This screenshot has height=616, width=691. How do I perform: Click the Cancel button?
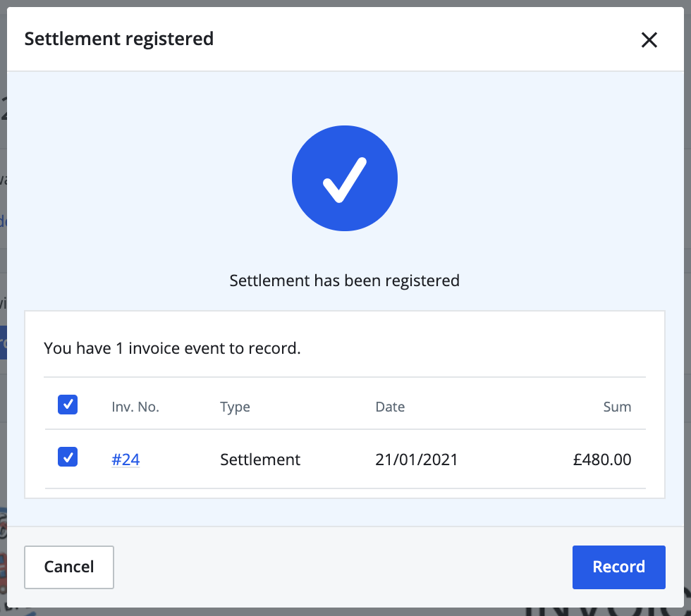[68, 567]
